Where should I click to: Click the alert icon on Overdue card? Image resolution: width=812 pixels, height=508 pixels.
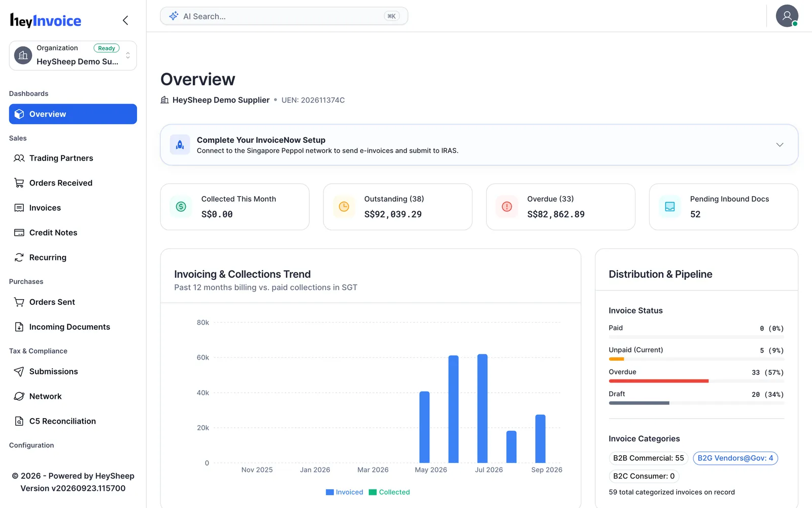[x=507, y=207]
